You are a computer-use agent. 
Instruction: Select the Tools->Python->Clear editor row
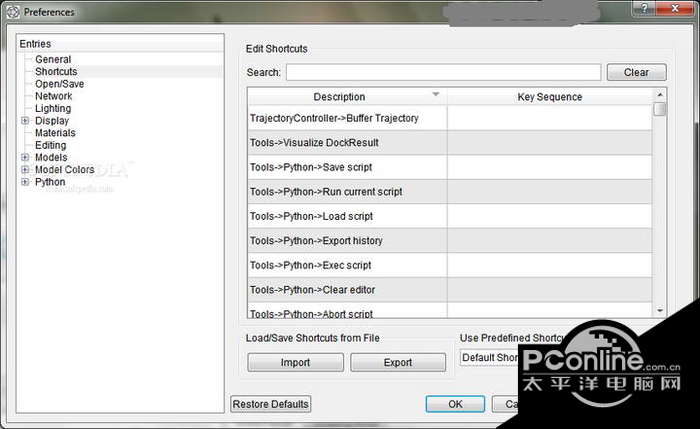[450, 290]
